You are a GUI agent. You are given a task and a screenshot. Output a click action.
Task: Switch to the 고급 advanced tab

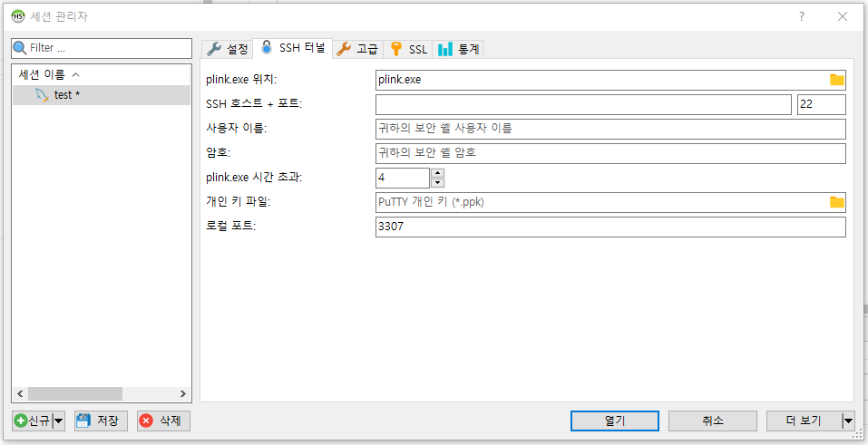point(357,49)
